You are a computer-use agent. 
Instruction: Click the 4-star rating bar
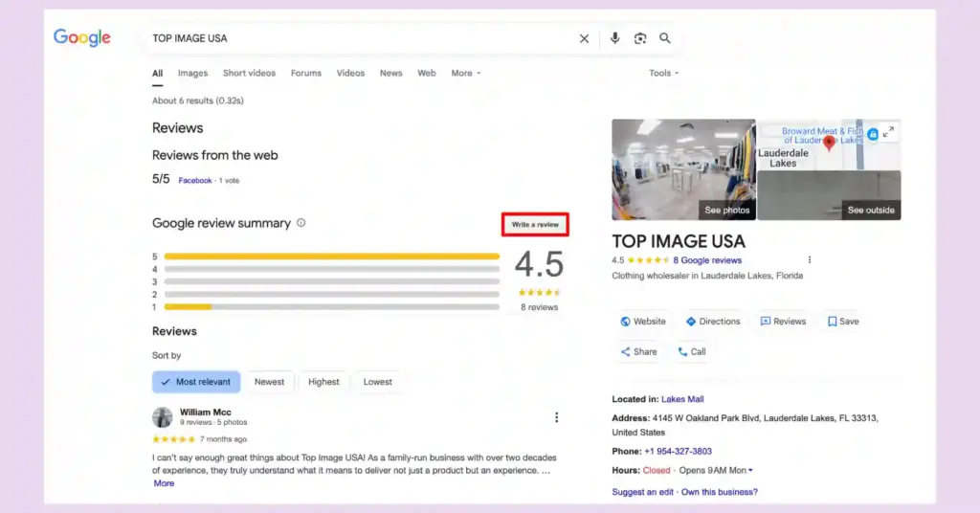coord(332,269)
